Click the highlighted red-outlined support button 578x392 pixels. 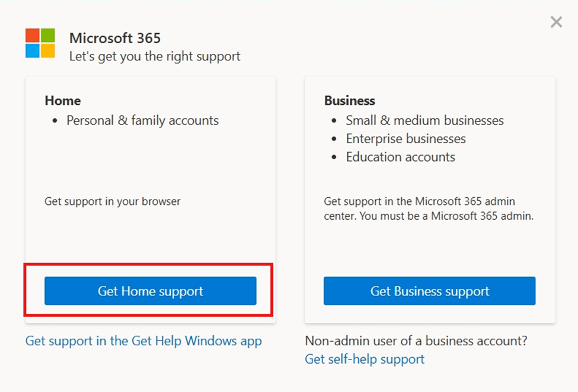click(x=150, y=291)
